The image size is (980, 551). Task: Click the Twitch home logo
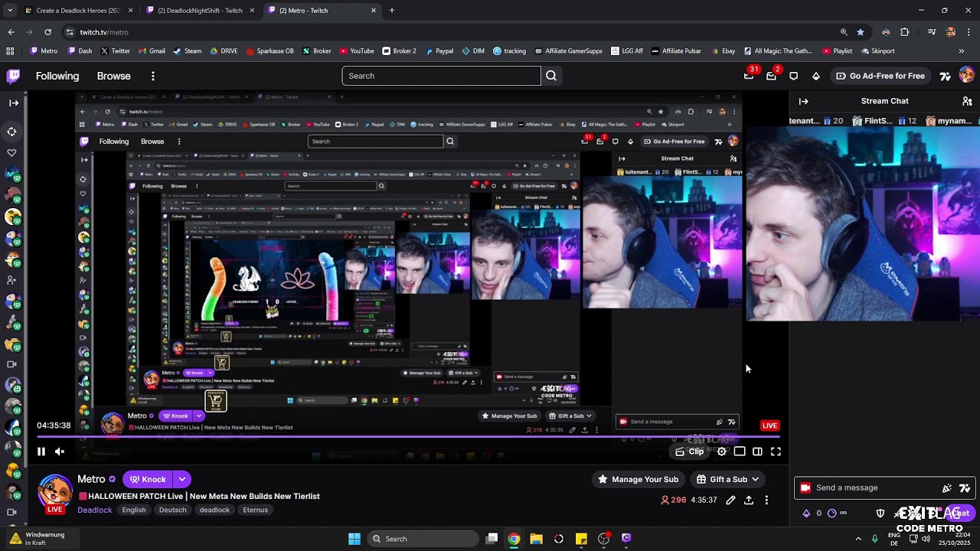pyautogui.click(x=14, y=76)
